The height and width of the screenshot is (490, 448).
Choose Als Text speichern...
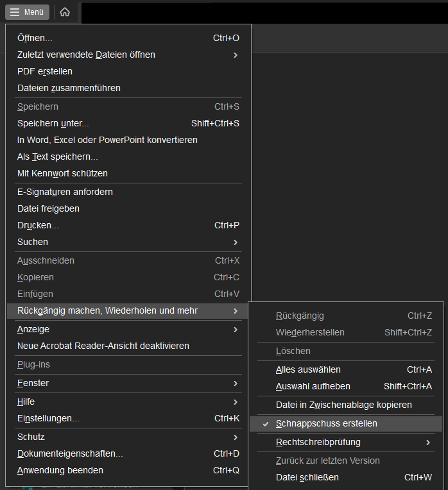[x=128, y=157]
